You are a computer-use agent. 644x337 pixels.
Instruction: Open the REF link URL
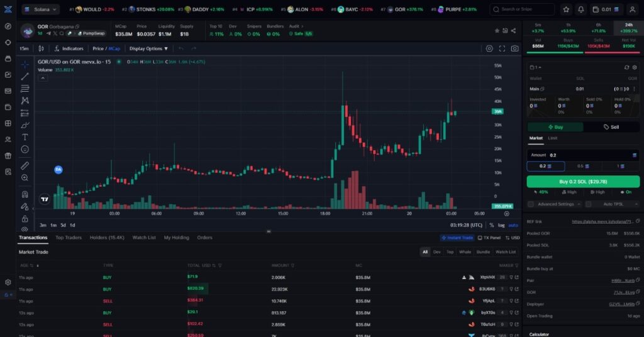click(x=602, y=222)
